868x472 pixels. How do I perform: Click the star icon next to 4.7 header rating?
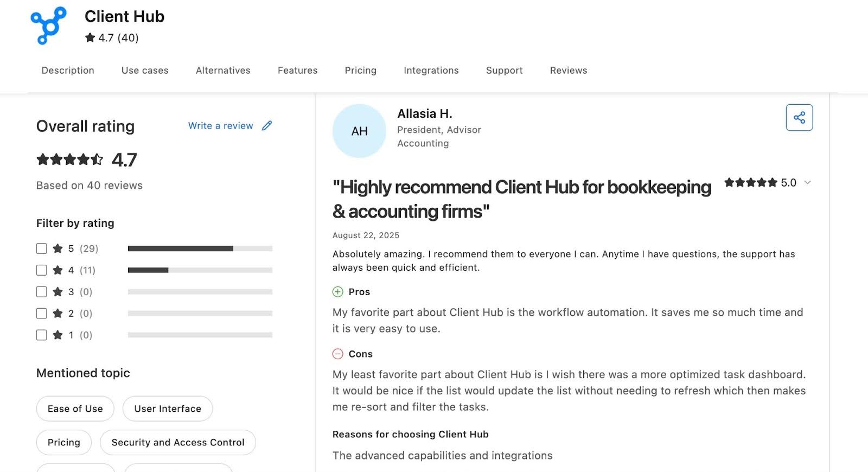[x=90, y=37]
